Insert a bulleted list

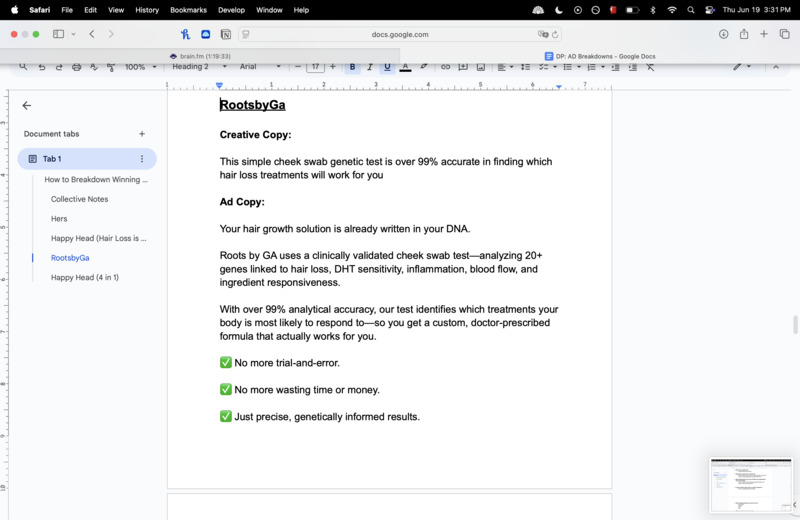[567, 67]
